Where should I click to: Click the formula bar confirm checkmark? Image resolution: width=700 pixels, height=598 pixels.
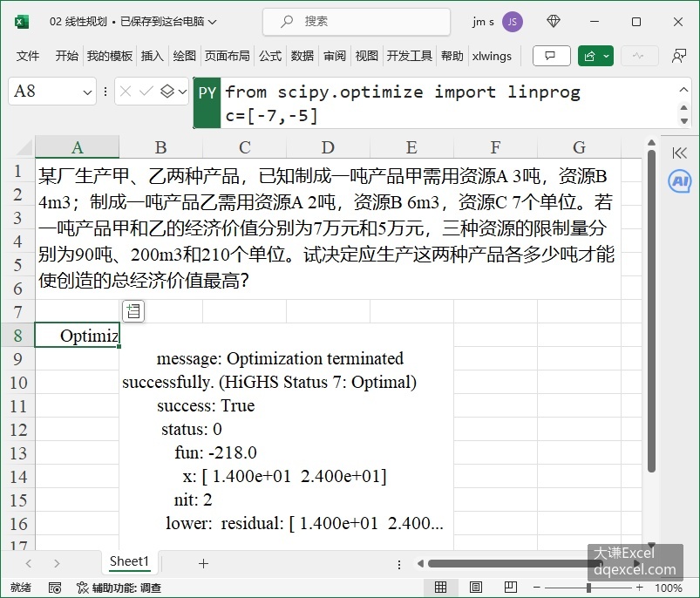pos(146,92)
